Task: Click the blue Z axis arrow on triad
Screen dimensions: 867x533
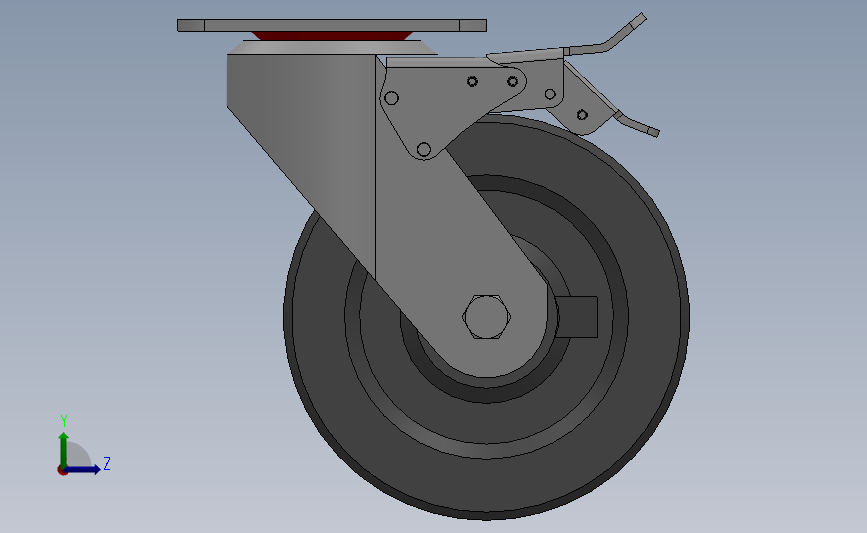Action: [x=83, y=469]
